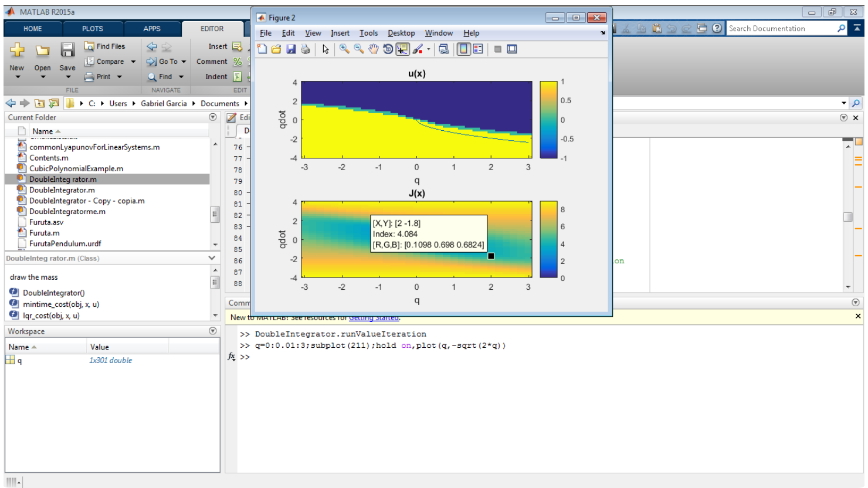The image size is (868, 488).
Task: Select DoubleIntegrator.m in Current Folder
Action: (x=62, y=190)
